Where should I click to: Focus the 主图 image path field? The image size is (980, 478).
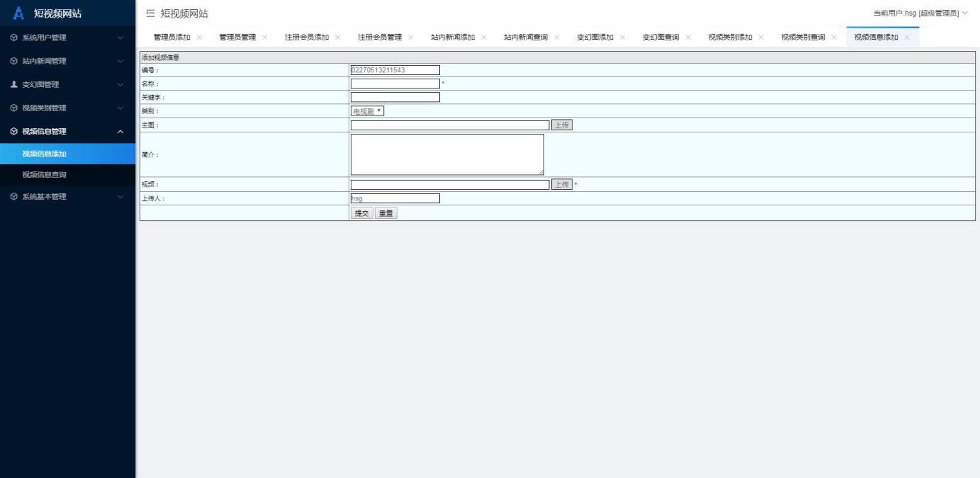pos(450,125)
